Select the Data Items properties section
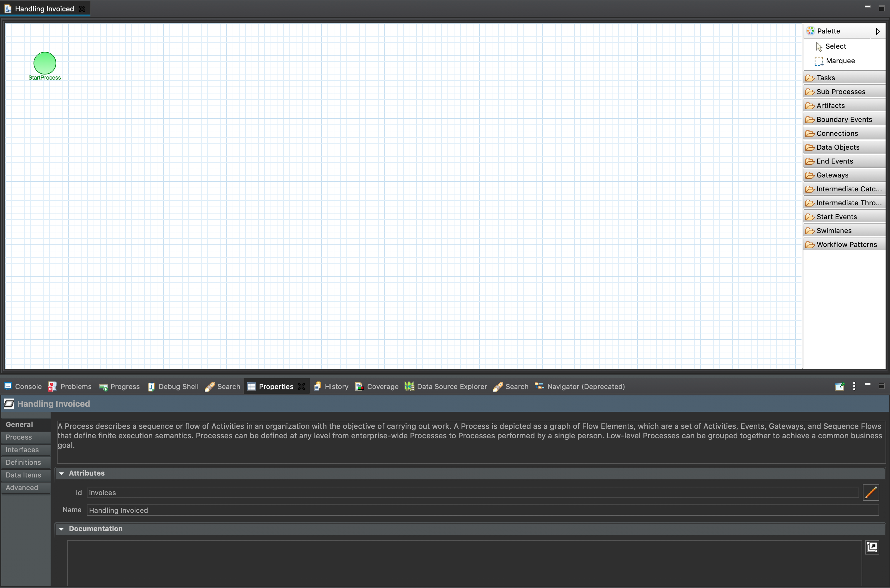The image size is (890, 588). coord(26,475)
